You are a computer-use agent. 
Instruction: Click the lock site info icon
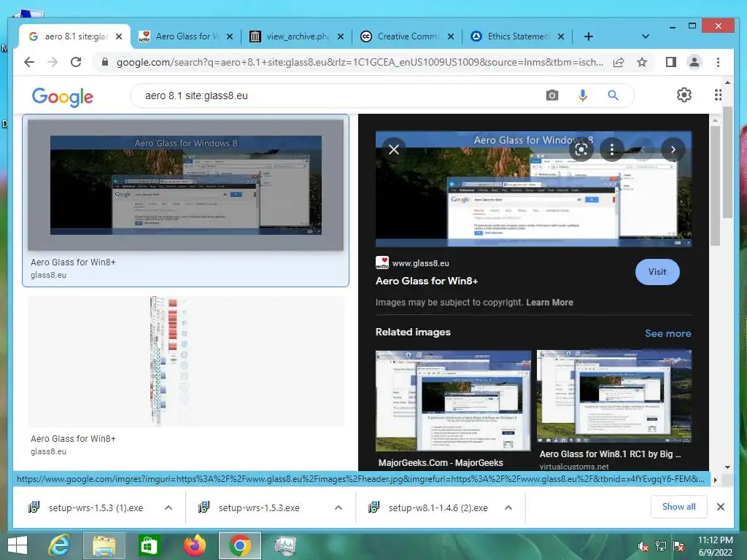pos(105,63)
